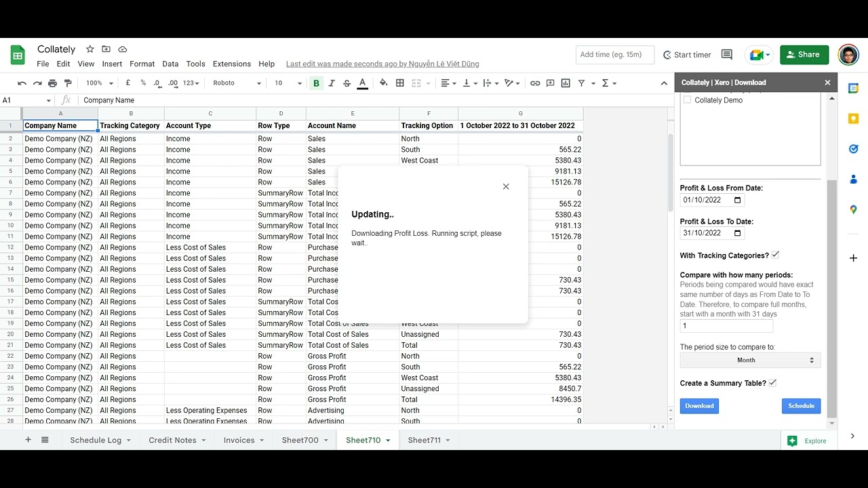
Task: Click the Insert link icon
Action: click(x=535, y=83)
